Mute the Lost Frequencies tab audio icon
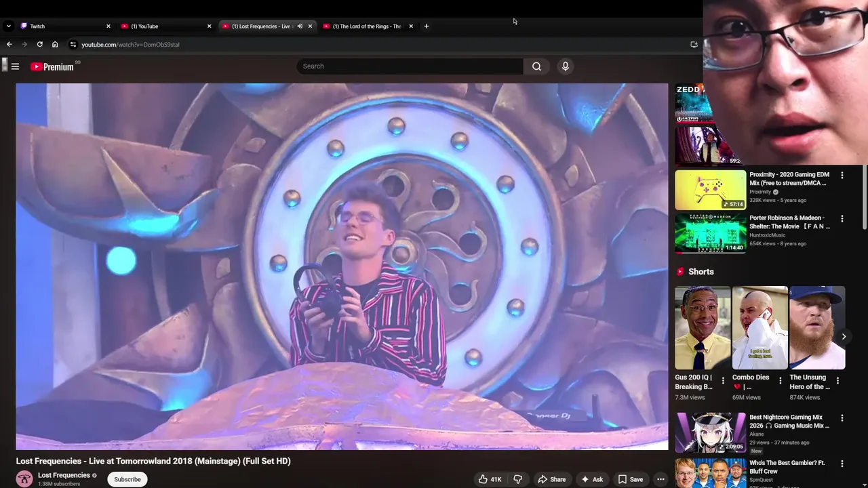The image size is (868, 488). [x=299, y=26]
